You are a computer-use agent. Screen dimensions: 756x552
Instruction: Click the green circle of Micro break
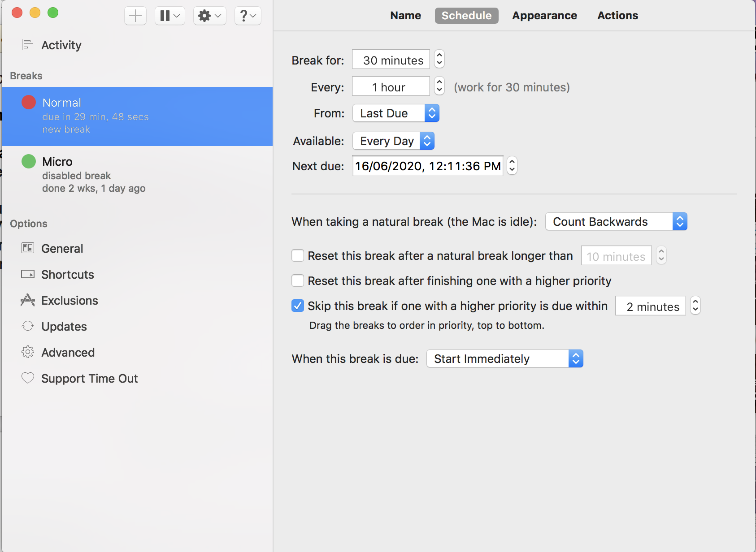point(29,161)
